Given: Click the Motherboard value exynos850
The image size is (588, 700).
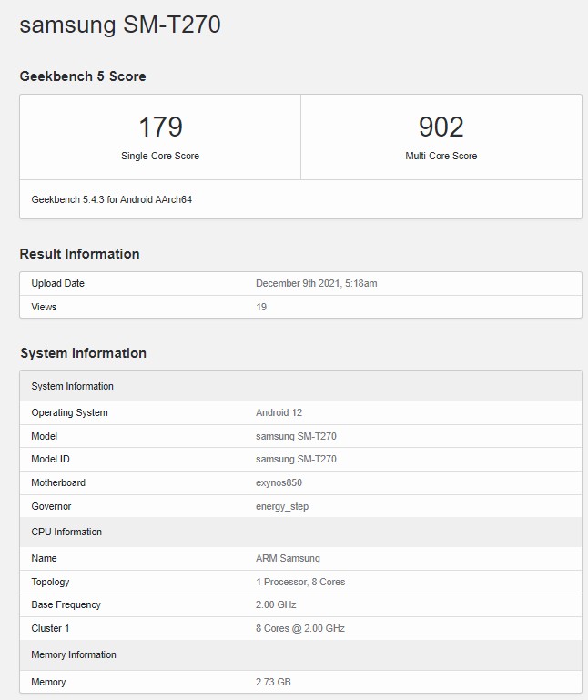Looking at the screenshot, I should tap(279, 482).
